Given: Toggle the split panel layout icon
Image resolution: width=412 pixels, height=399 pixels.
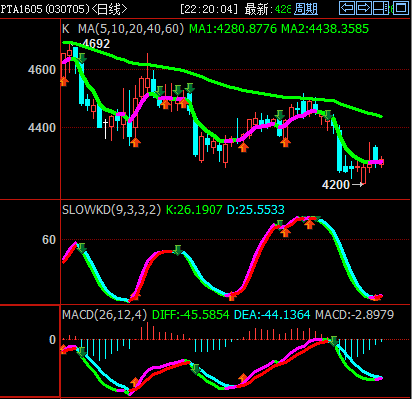Looking at the screenshot, I should pyautogui.click(x=381, y=8).
